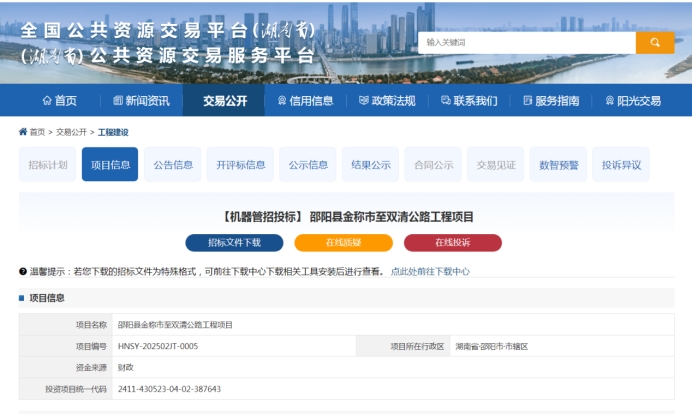Follow the 点此处前往下载中心 link

430,271
